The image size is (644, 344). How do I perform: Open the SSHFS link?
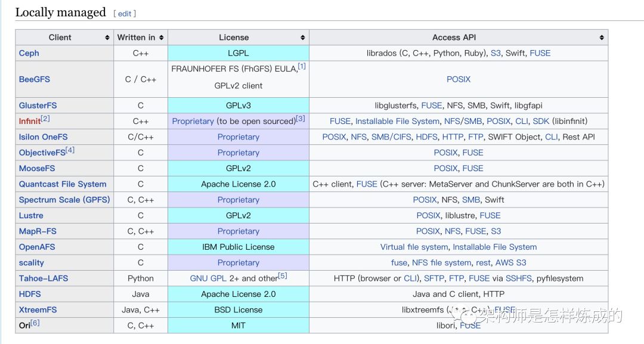[x=518, y=278]
